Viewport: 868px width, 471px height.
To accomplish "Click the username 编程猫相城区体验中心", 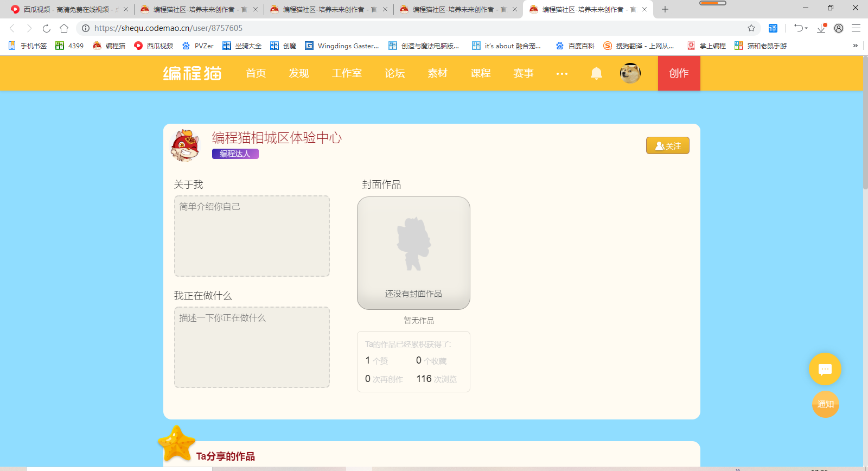I will (277, 138).
